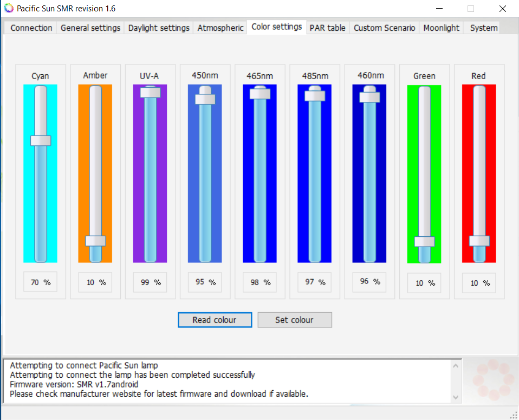Click the 'Please check manufacturer website' log line
The image size is (519, 420).
click(159, 394)
